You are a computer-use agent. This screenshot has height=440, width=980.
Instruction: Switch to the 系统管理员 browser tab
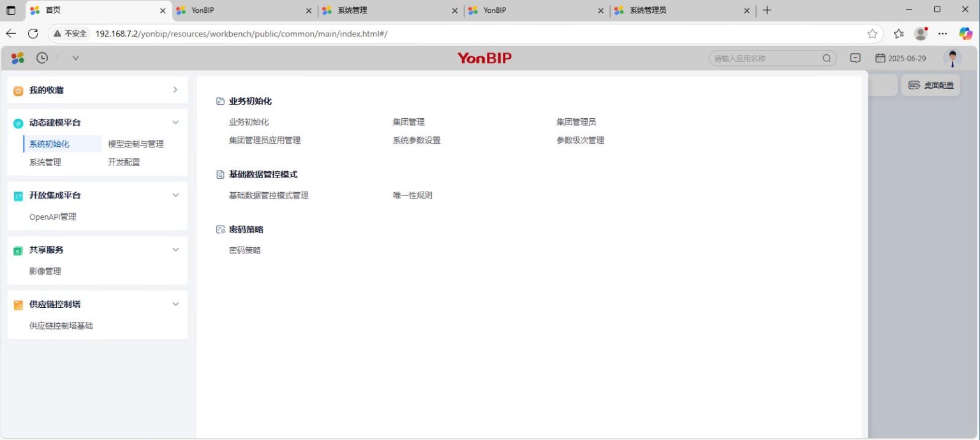[680, 10]
